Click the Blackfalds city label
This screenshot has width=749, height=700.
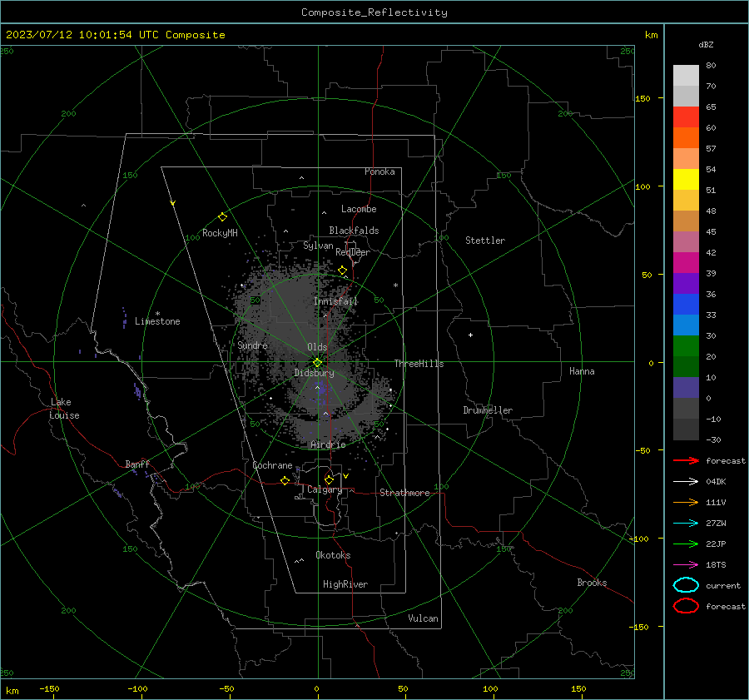(x=354, y=231)
